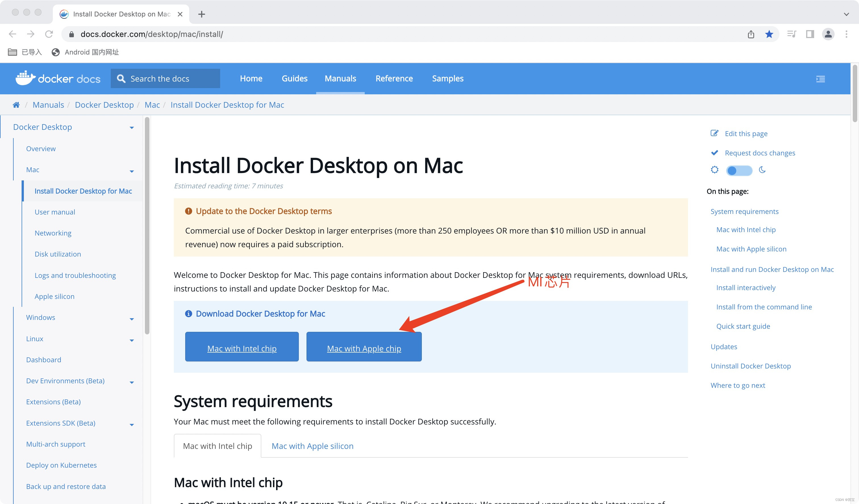Open the User manual sidebar link

[x=55, y=212]
